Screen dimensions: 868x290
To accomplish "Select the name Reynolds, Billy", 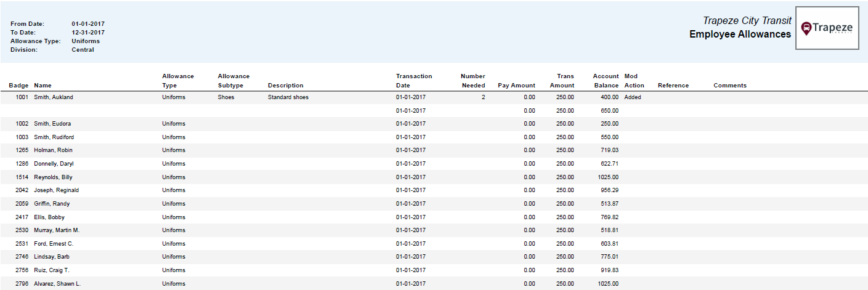I will pos(53,177).
